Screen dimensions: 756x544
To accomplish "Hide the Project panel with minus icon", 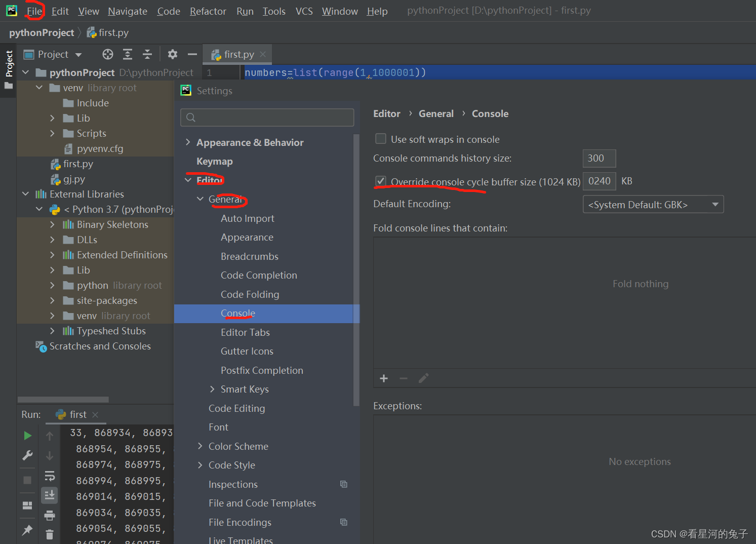I will click(x=192, y=54).
